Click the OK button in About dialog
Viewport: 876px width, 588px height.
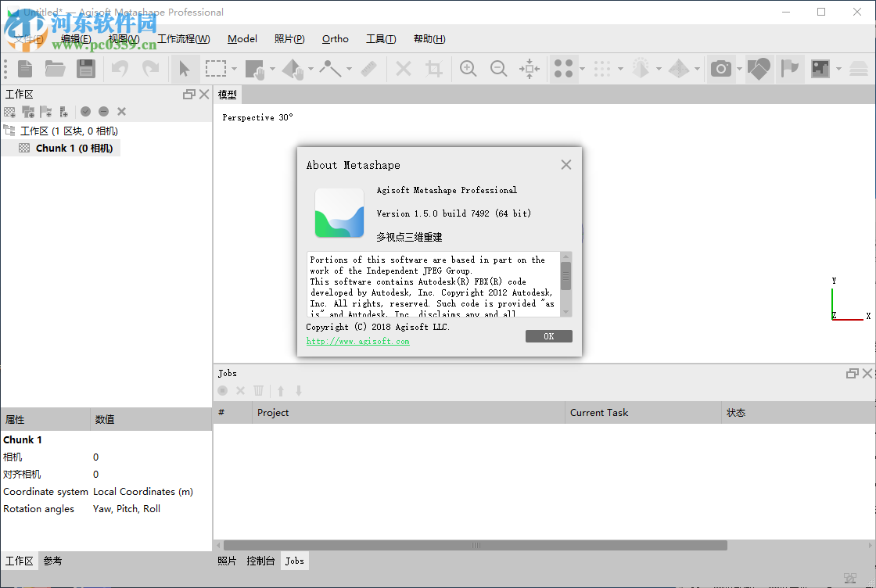pyautogui.click(x=549, y=335)
